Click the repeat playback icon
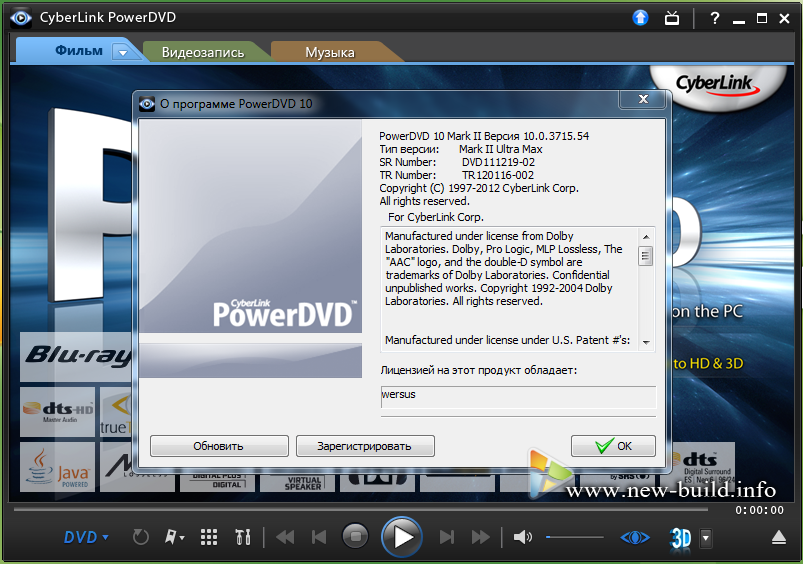This screenshot has height=564, width=803. point(140,537)
